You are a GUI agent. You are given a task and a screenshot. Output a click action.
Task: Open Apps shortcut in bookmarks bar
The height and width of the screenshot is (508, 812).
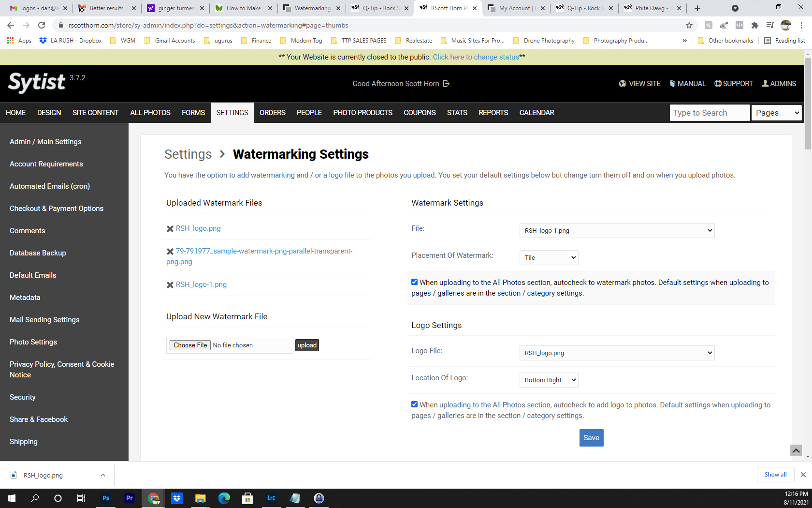19,41
